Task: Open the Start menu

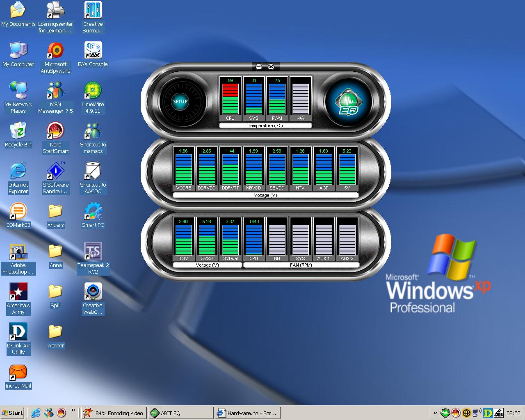Action: [12, 413]
